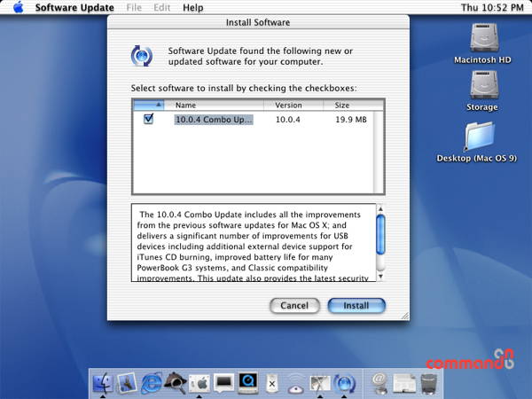Select the Desktop (Mac OS 9) folder
The width and height of the screenshot is (532, 399).
pos(479,137)
